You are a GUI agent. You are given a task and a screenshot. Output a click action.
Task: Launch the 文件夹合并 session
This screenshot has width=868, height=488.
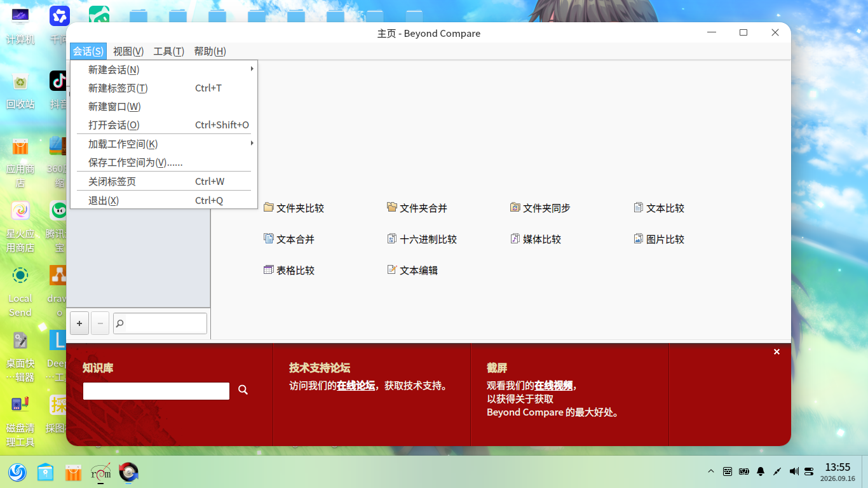417,208
